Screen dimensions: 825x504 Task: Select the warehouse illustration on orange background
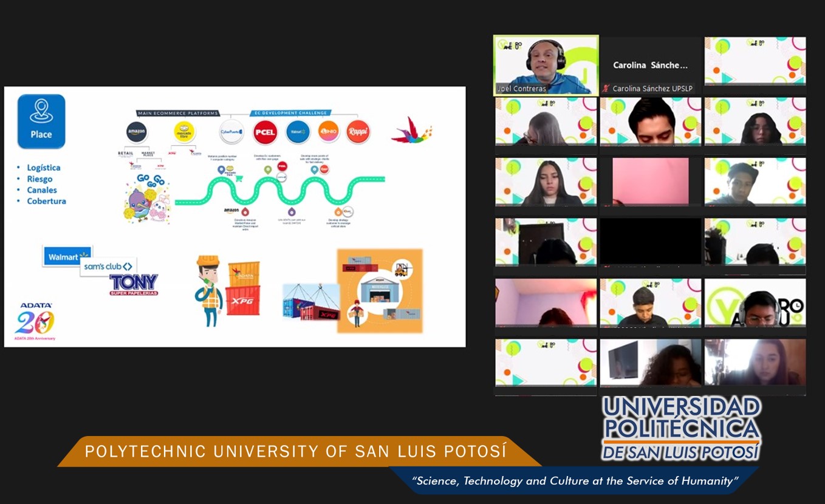[380, 291]
